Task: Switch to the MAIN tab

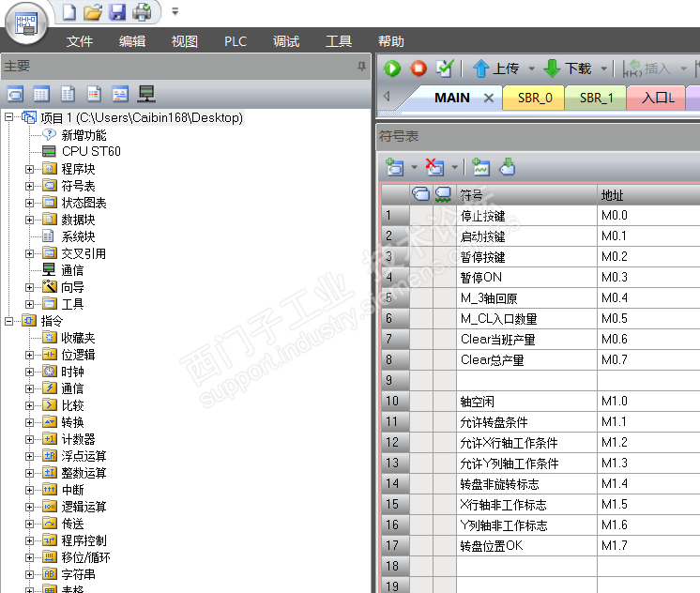Action: (x=451, y=98)
